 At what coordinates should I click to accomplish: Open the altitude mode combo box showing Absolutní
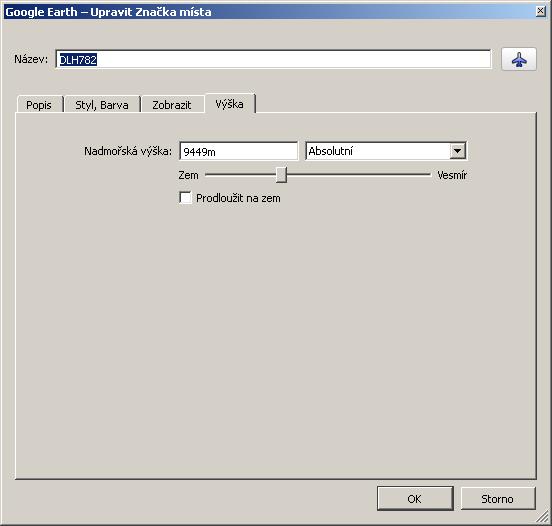[x=386, y=151]
